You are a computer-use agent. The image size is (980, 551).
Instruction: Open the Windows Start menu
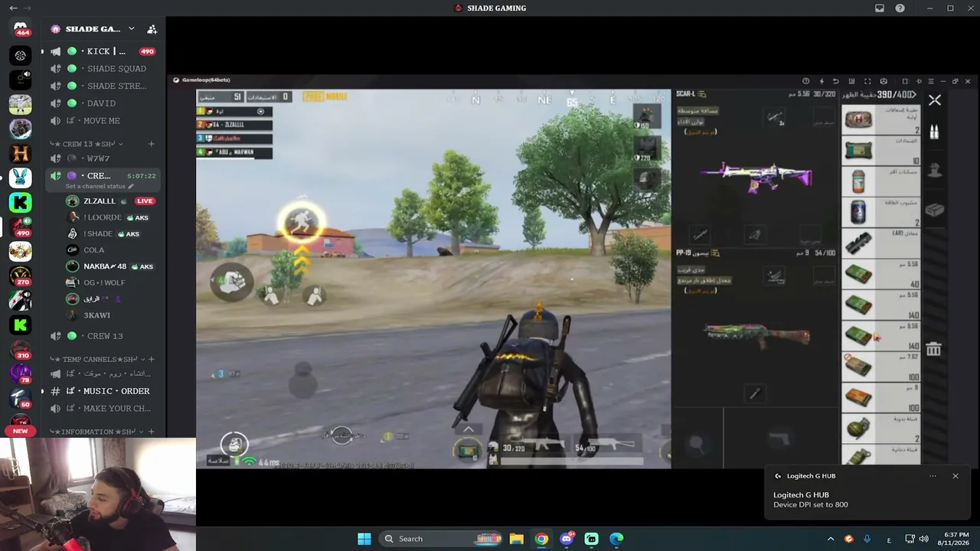pos(364,539)
